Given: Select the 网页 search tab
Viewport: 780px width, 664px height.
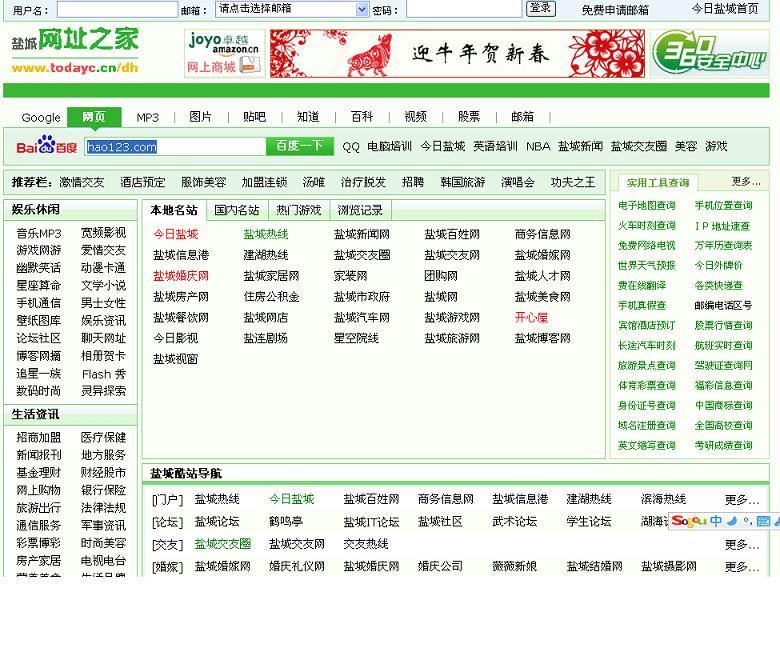Looking at the screenshot, I should (x=94, y=117).
